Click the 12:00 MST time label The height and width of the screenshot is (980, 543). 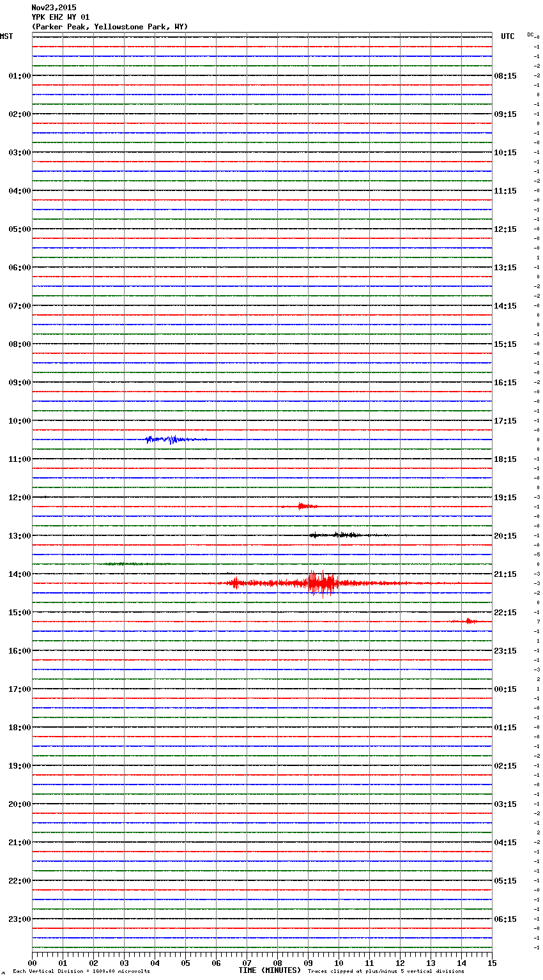(x=20, y=498)
